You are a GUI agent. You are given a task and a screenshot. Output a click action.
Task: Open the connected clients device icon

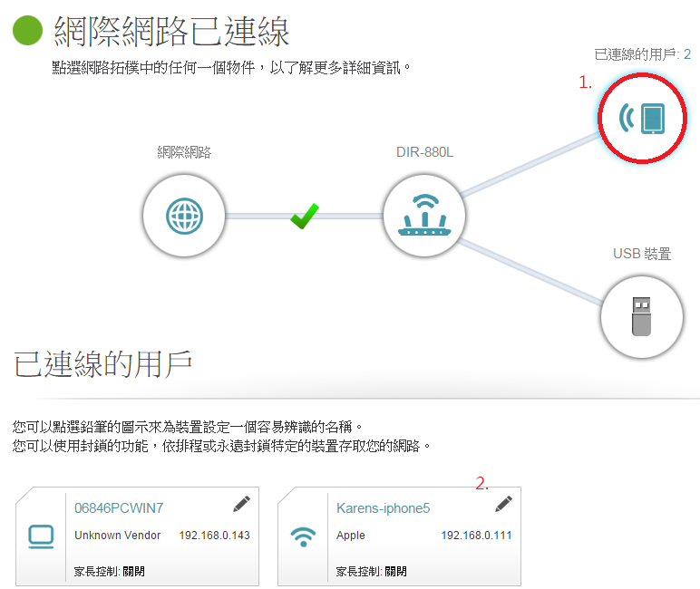coord(642,118)
